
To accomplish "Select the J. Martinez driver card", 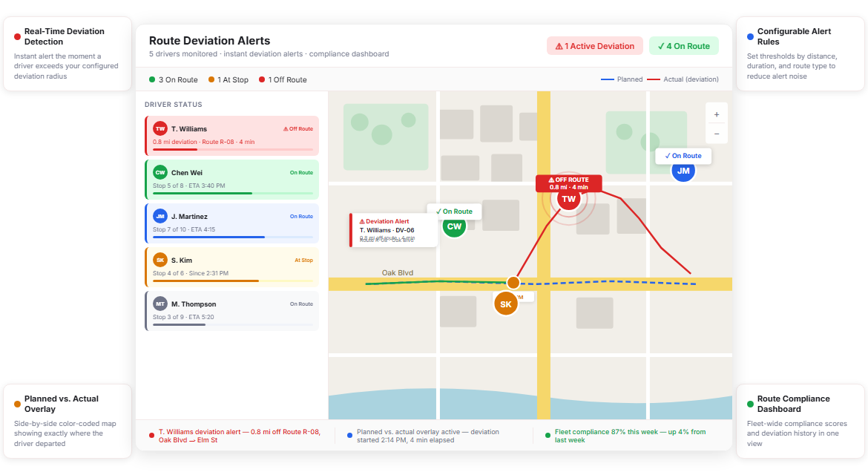I will pyautogui.click(x=231, y=223).
